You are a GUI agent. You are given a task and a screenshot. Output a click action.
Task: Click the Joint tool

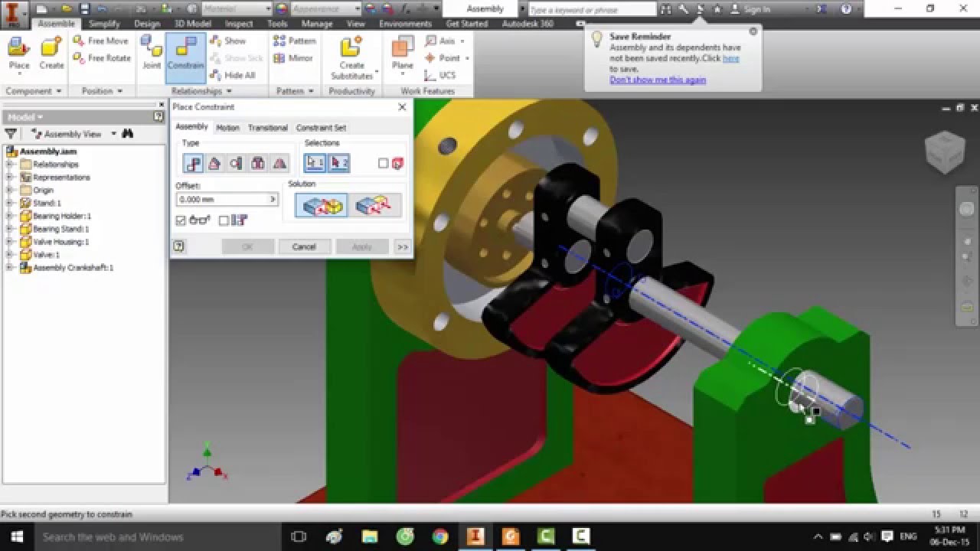point(152,54)
